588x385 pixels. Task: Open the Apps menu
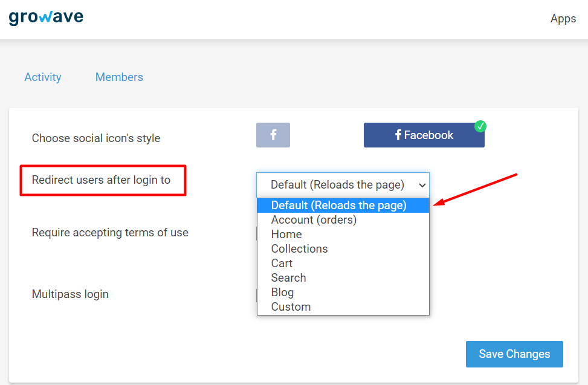(563, 18)
